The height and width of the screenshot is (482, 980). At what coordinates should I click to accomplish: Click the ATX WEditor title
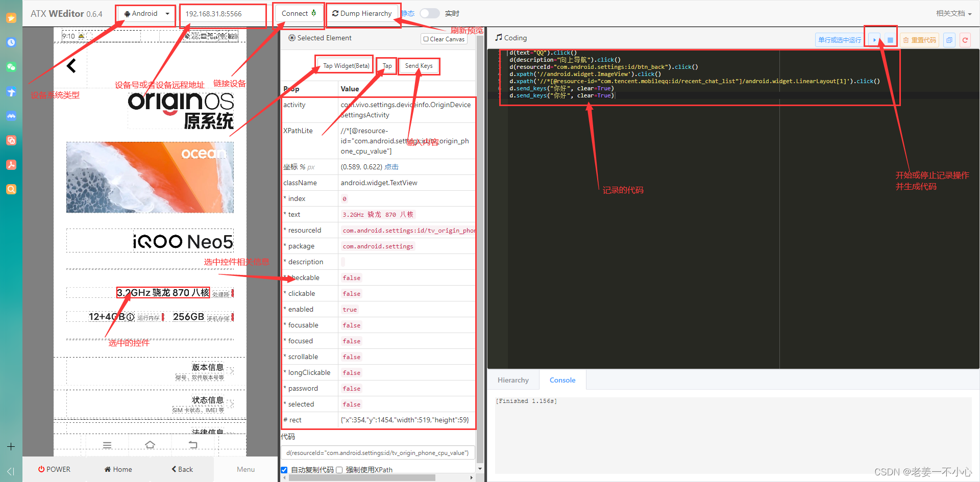pyautogui.click(x=66, y=14)
